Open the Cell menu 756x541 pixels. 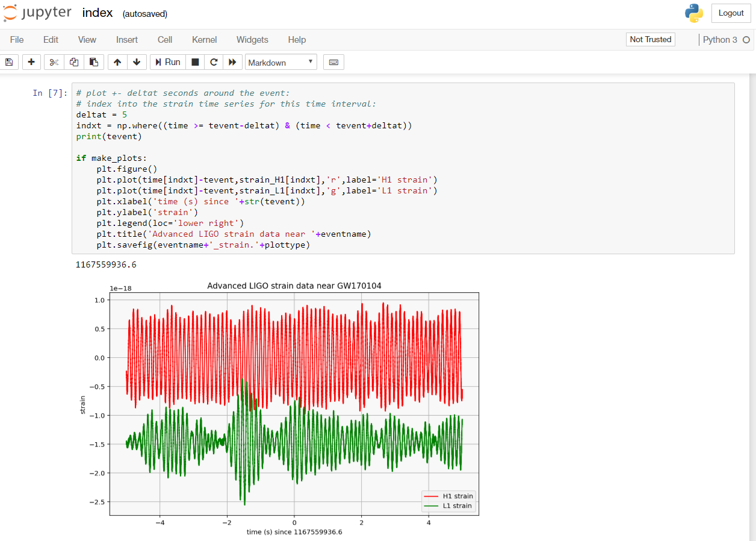pos(165,40)
